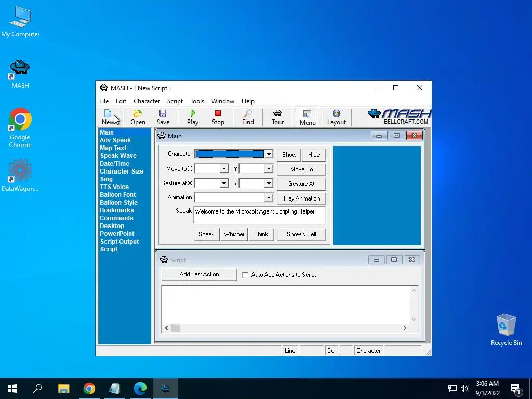The width and height of the screenshot is (532, 399).
Task: Click the script area horizontal scrollbar thumb
Action: click(x=176, y=328)
